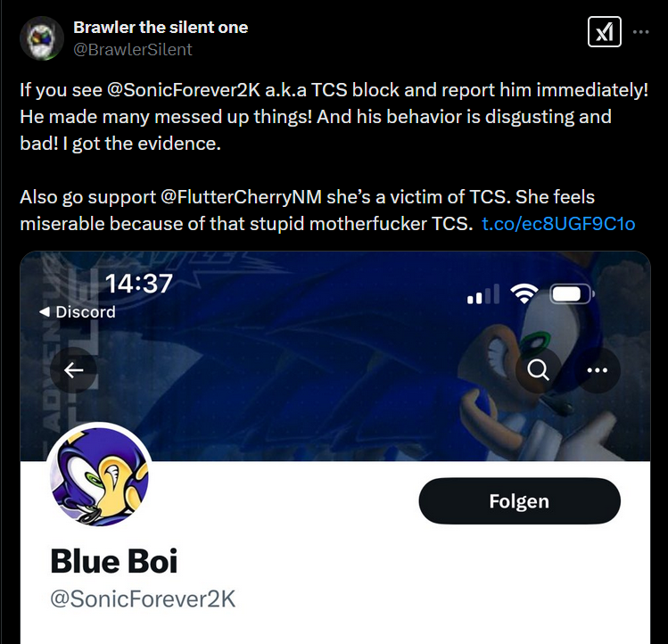This screenshot has height=644, width=668.
Task: Click the Blue Boi profile picture
Action: tap(99, 476)
